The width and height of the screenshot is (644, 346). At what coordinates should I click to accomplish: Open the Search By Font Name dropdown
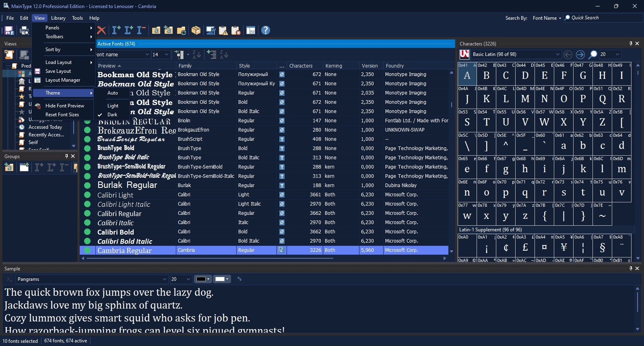click(546, 18)
